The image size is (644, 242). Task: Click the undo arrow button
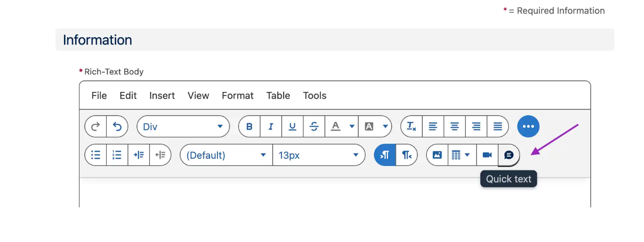click(117, 127)
